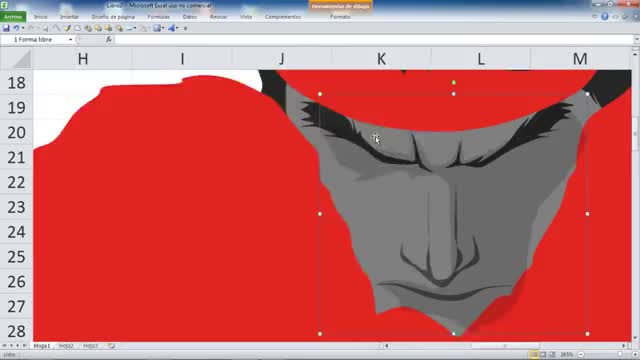Image resolution: width=640 pixels, height=360 pixels.
Task: Click the green rotation handle of shape
Action: coord(453,82)
